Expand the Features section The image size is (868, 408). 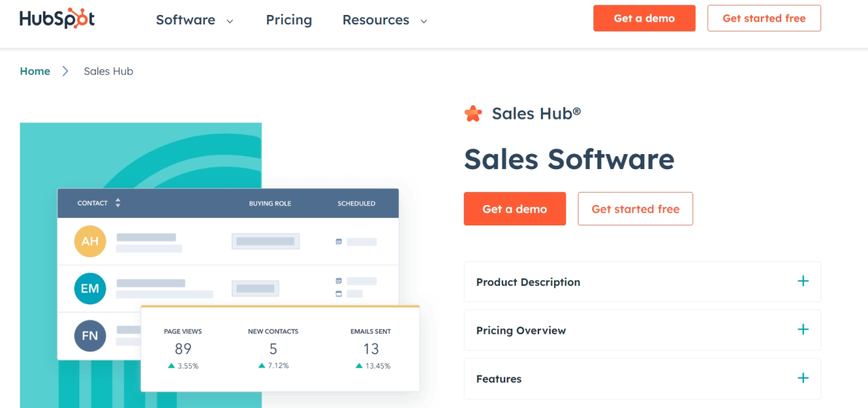point(803,378)
